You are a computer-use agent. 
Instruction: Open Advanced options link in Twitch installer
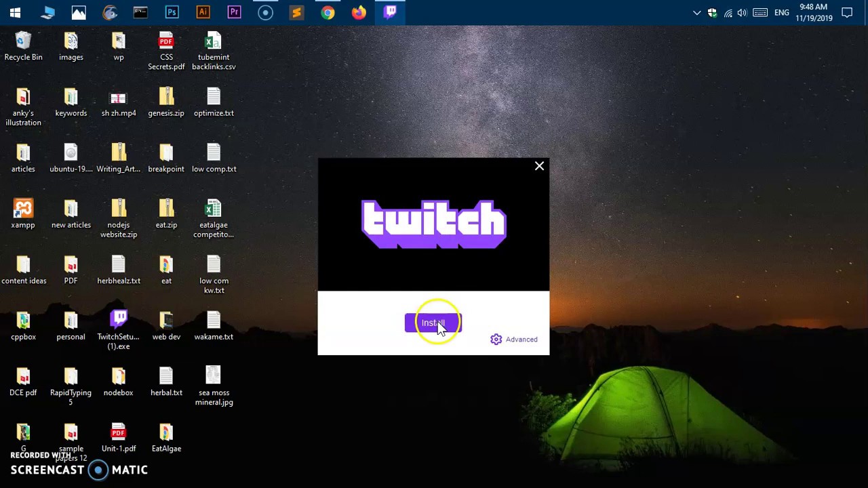tap(521, 340)
